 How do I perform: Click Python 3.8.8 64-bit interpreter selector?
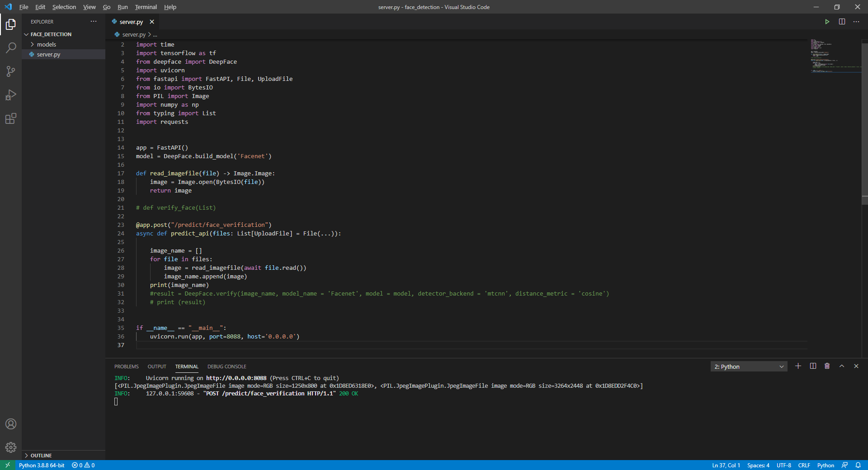[x=41, y=465]
